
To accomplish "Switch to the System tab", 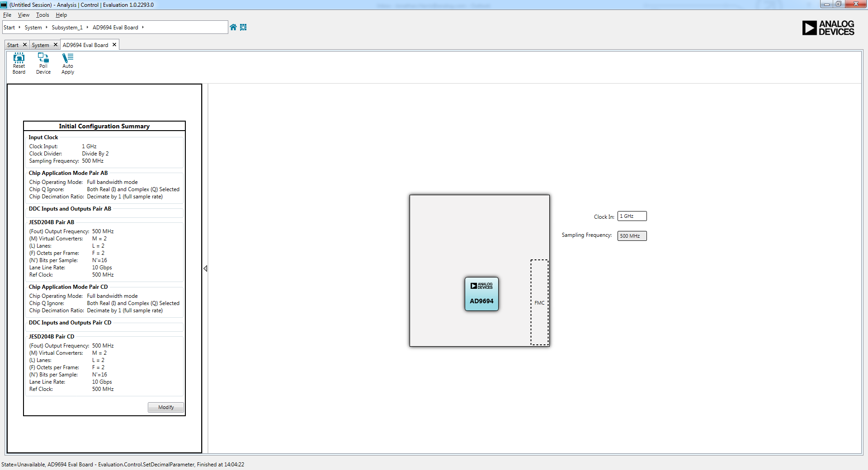I will [x=40, y=45].
